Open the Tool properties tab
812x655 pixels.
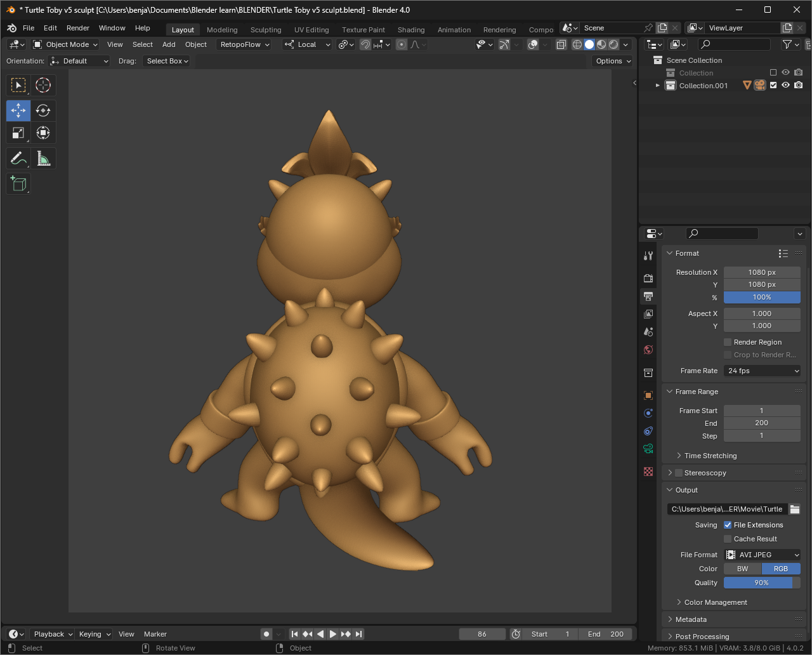(x=648, y=256)
